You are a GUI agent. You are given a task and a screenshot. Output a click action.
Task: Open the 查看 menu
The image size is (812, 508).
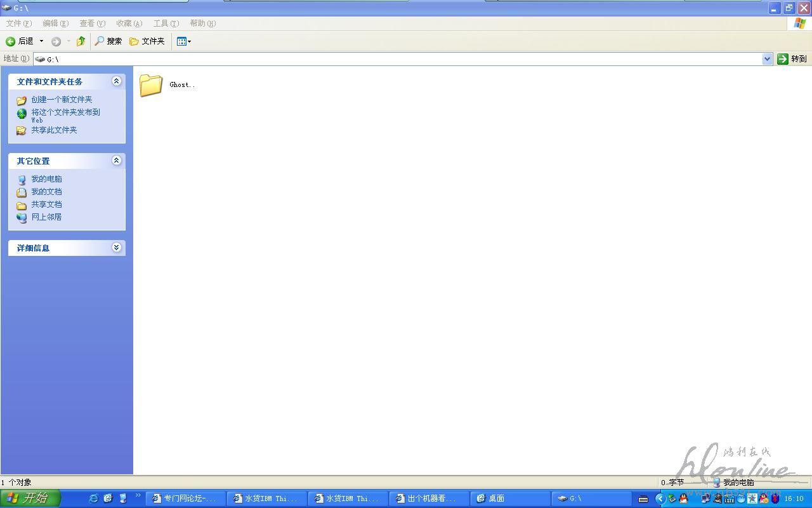[x=92, y=23]
